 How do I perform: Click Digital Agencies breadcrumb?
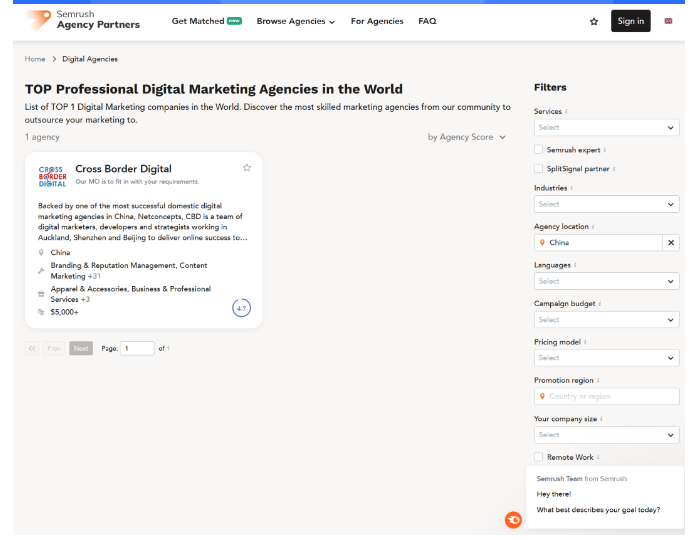tap(90, 59)
